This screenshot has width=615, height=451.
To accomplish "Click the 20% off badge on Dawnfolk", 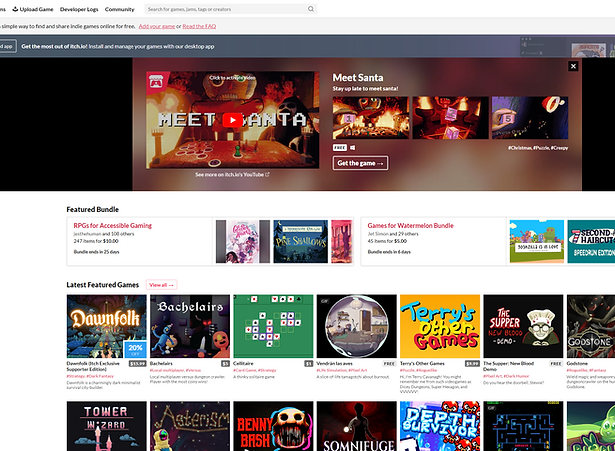I will (x=135, y=349).
